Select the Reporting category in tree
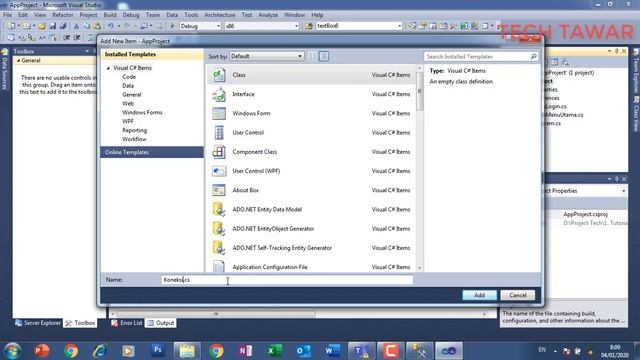This screenshot has height=360, width=640. pos(134,131)
